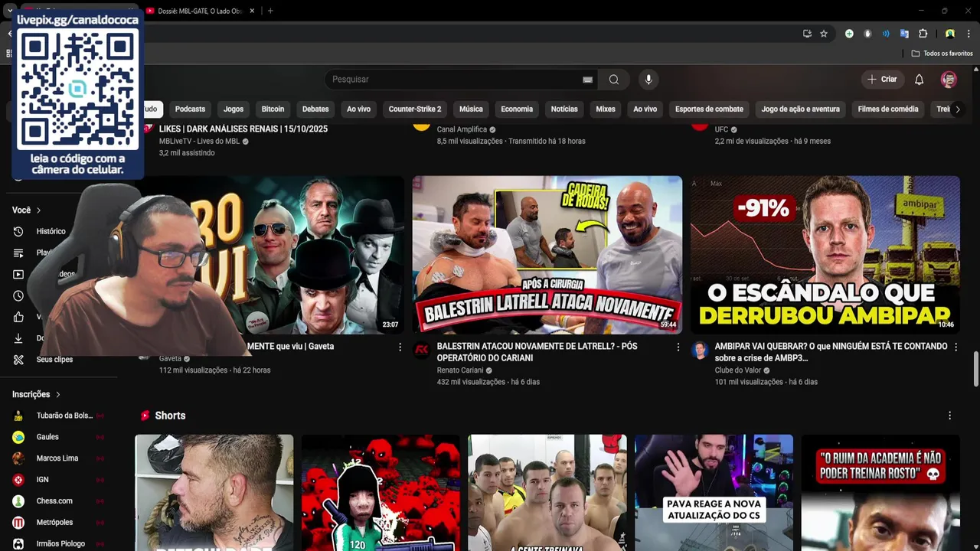Select the Filmes de comédia chip

(x=888, y=109)
